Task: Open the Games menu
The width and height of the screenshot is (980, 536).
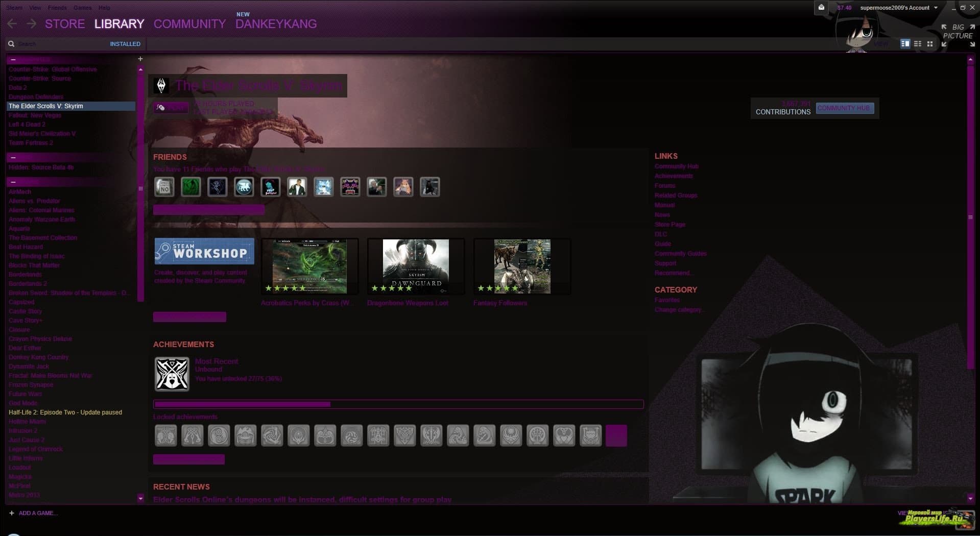Action: [x=82, y=8]
